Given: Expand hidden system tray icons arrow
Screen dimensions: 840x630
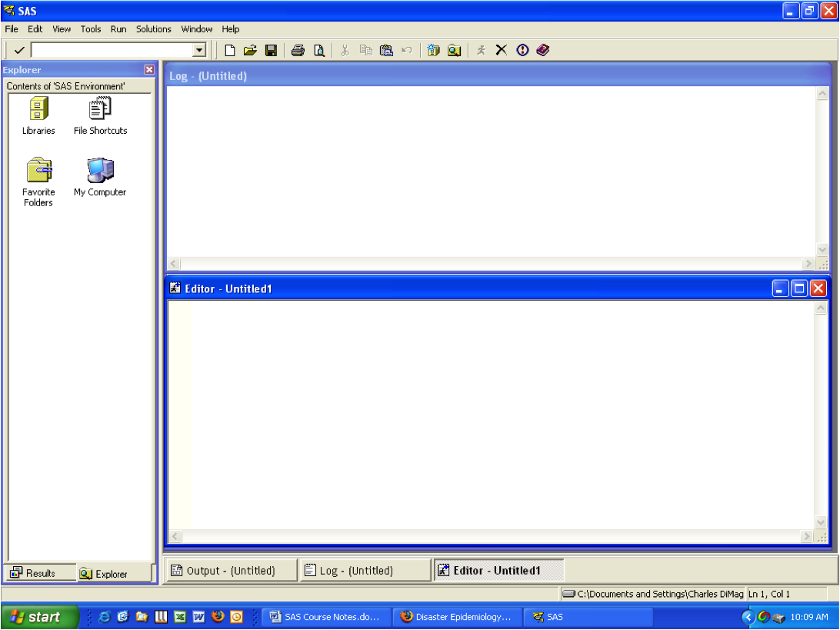Looking at the screenshot, I should point(748,617).
